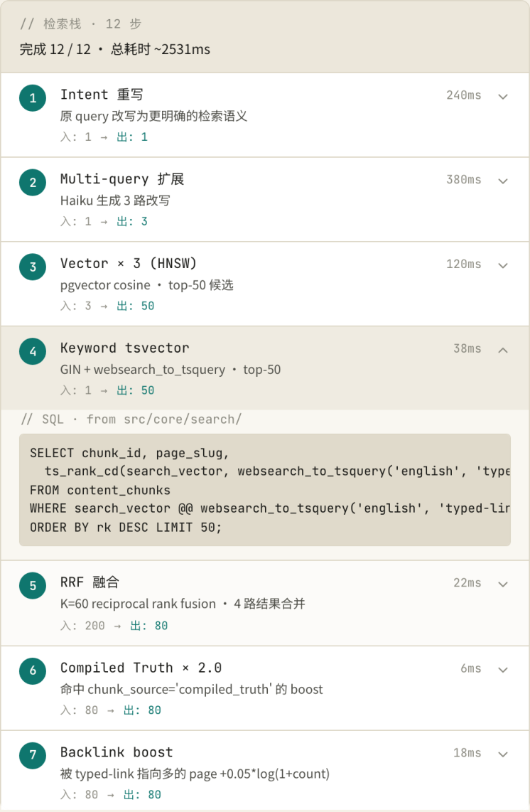530x812 pixels.
Task: Click the step 2 circle badge
Action: pyautogui.click(x=33, y=182)
